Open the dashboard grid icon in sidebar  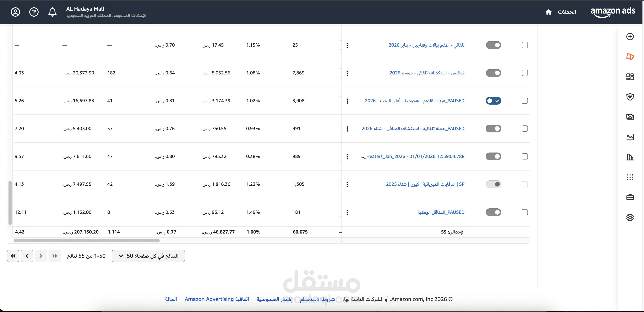click(630, 77)
